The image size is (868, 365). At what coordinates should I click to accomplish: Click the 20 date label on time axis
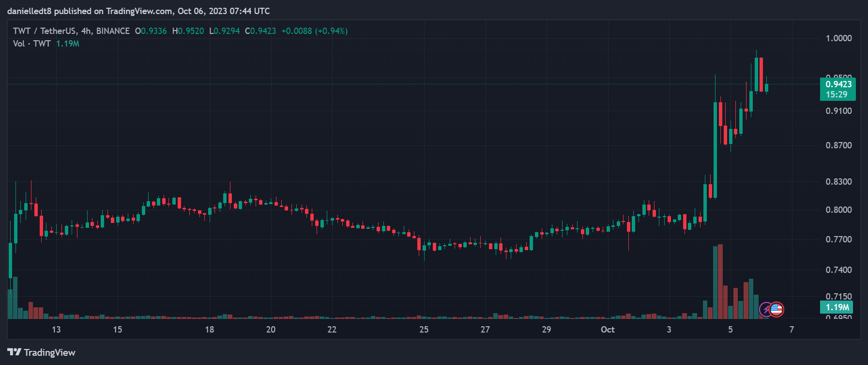pyautogui.click(x=271, y=330)
